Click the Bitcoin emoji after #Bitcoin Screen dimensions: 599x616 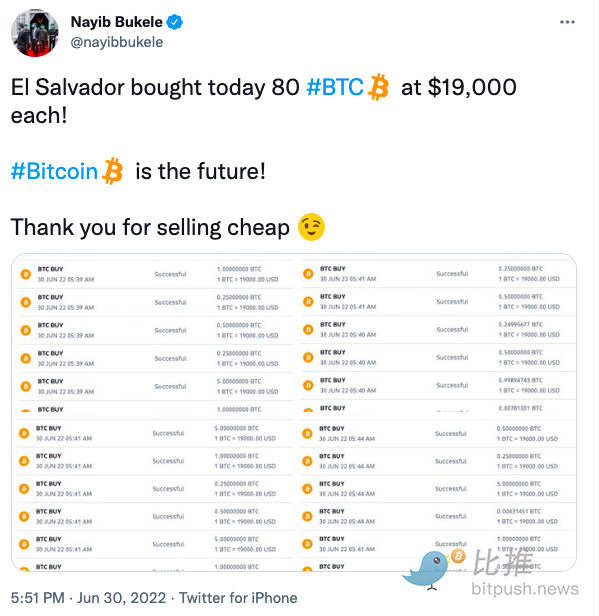pyautogui.click(x=112, y=171)
